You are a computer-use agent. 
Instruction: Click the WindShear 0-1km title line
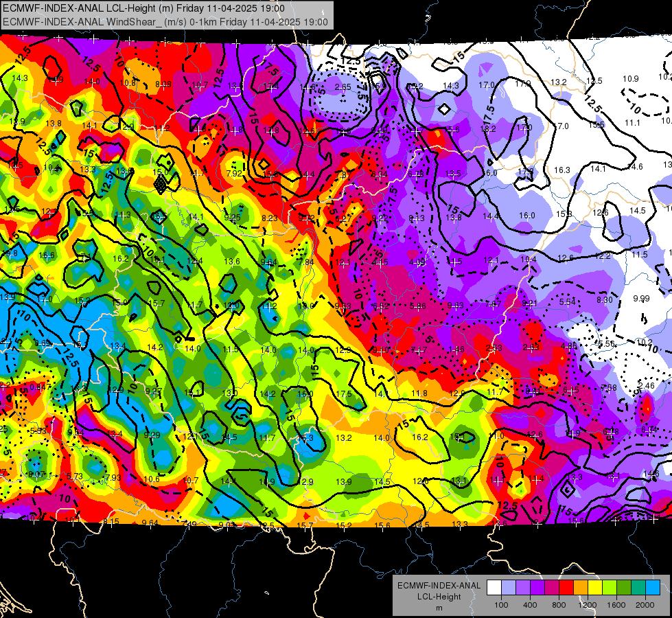pos(165,22)
